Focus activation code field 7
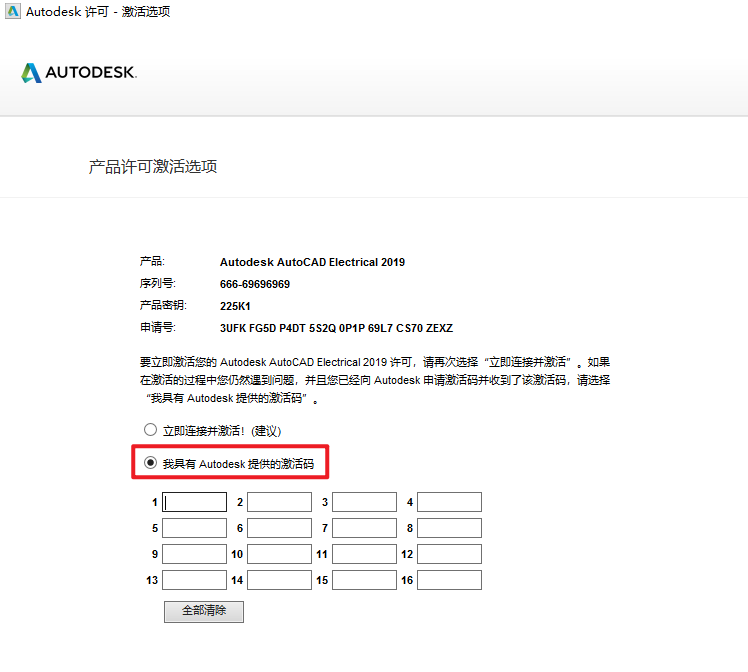 point(364,528)
